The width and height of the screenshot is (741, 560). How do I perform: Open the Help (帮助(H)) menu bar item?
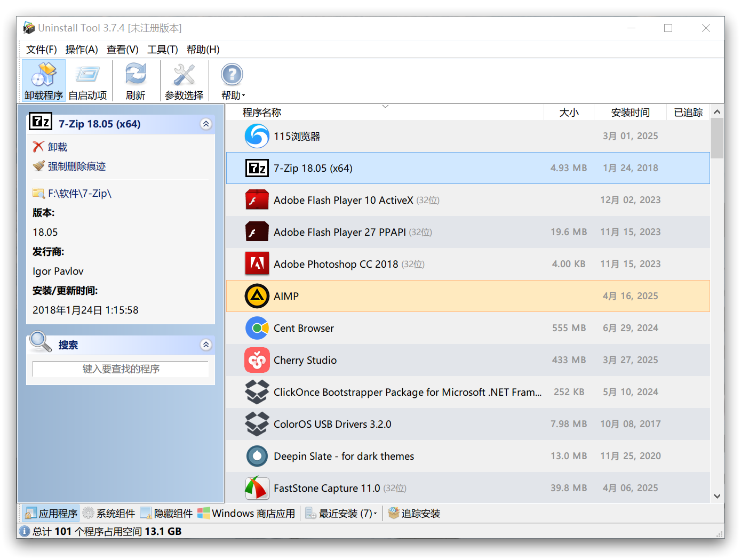click(203, 50)
